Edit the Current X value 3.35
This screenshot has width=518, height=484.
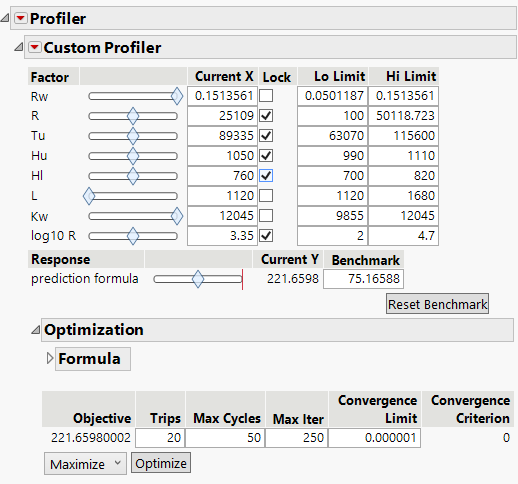(x=223, y=236)
